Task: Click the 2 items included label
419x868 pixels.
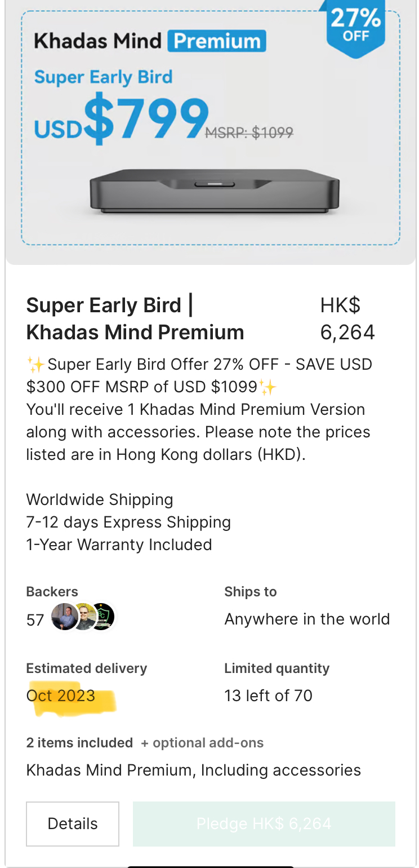Action: [x=79, y=743]
